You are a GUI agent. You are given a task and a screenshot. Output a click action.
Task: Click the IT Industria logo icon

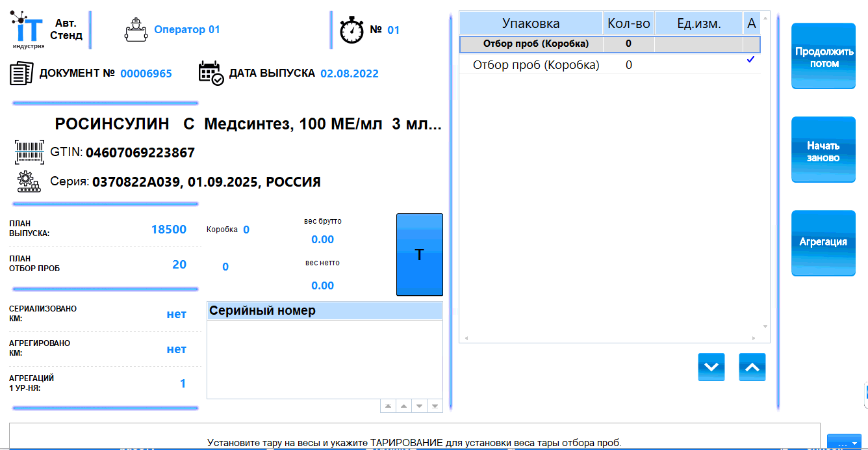click(x=27, y=30)
